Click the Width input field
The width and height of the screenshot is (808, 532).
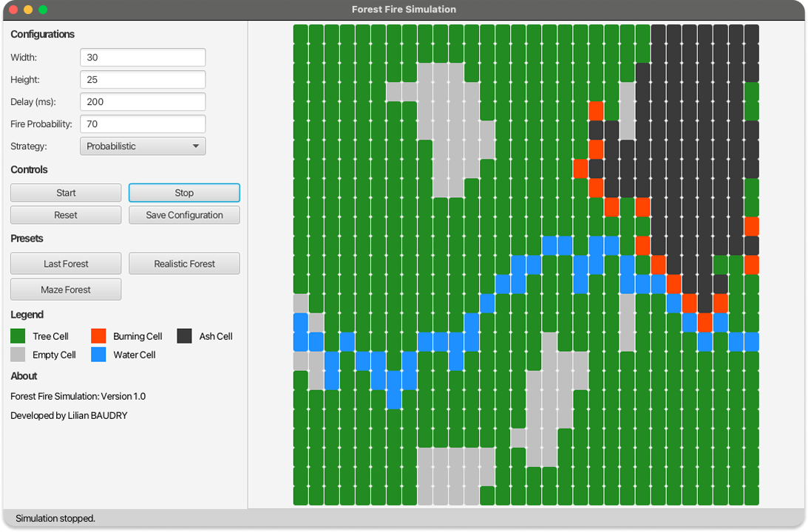pos(143,58)
